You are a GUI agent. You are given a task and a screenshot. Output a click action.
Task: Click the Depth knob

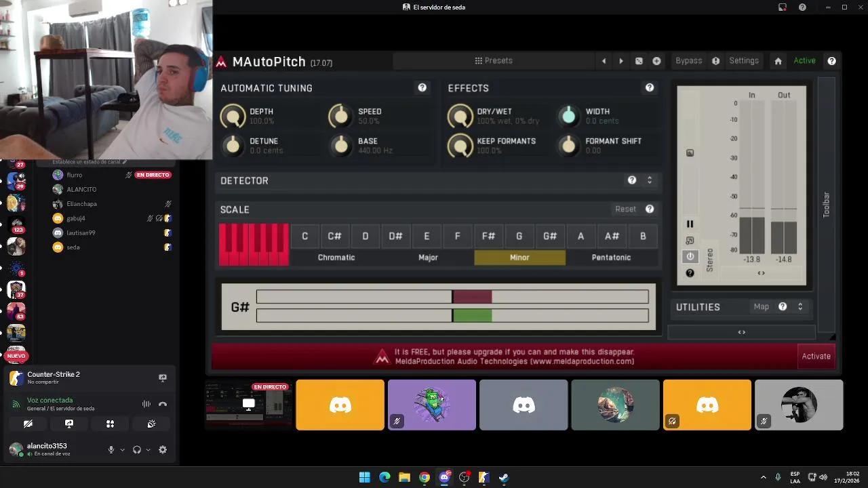[x=233, y=117]
